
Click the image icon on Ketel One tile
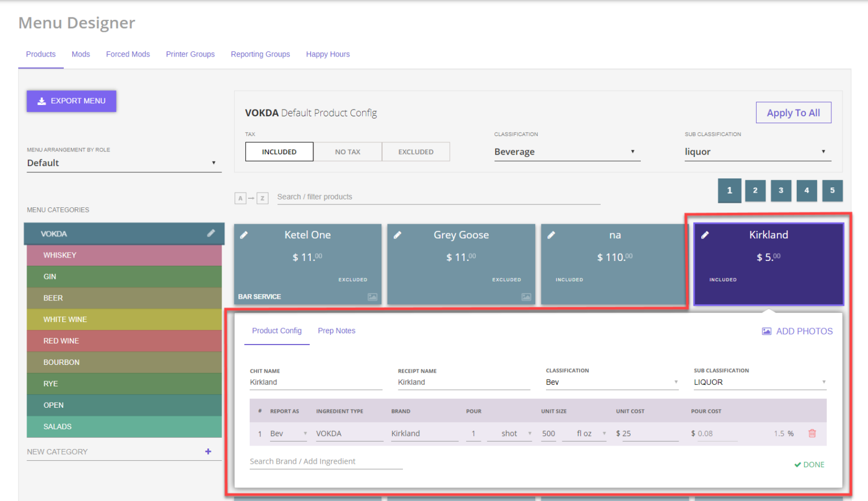(372, 297)
